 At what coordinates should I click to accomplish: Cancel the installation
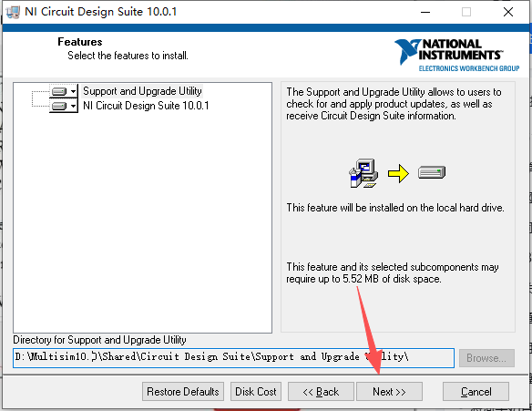[x=476, y=392]
